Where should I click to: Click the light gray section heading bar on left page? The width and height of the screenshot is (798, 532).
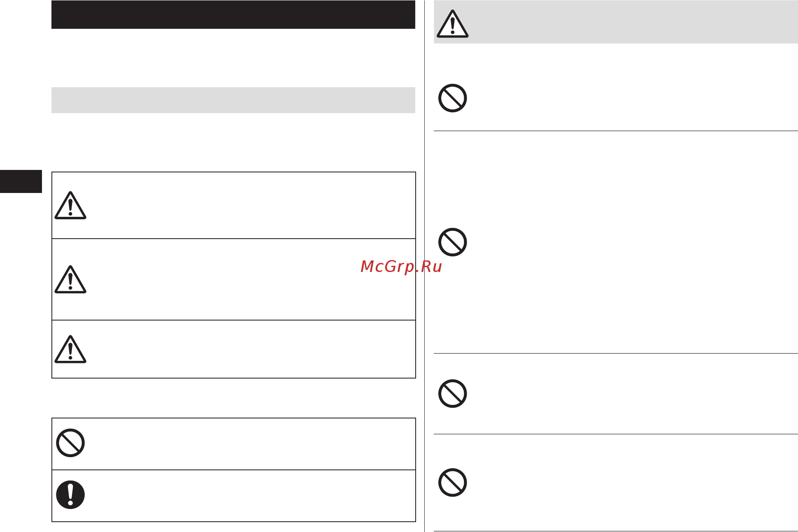coord(233,100)
